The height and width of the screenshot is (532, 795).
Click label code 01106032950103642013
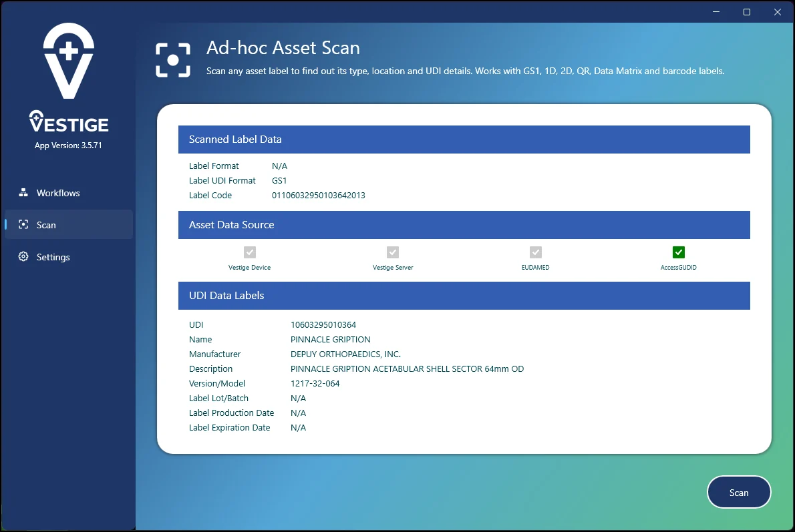(x=319, y=195)
